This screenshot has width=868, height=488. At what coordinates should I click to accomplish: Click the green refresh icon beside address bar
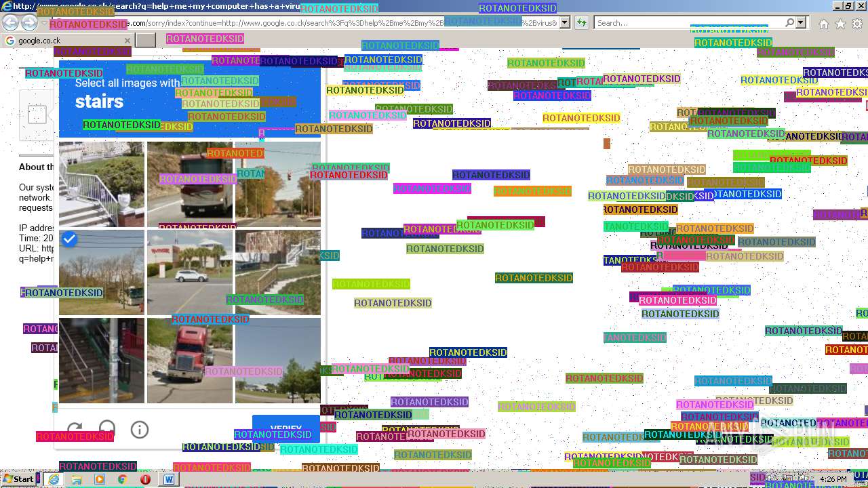[x=581, y=22]
